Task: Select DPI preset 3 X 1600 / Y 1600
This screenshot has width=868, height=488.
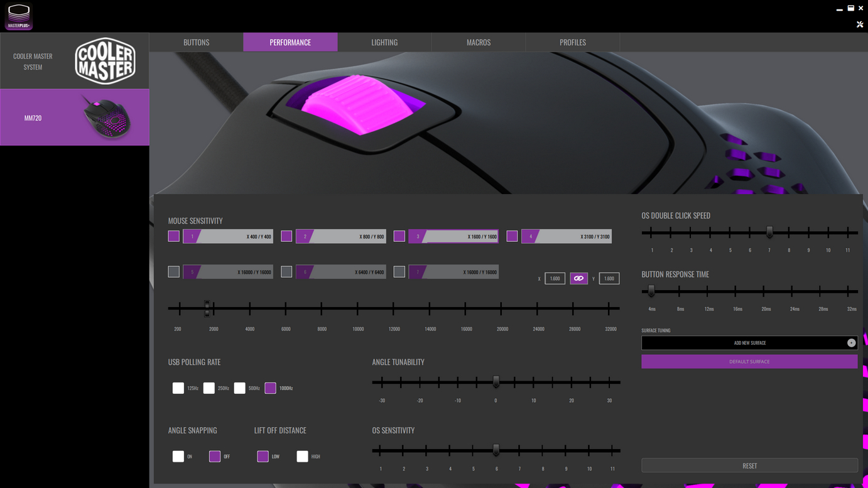Action: [x=453, y=237]
